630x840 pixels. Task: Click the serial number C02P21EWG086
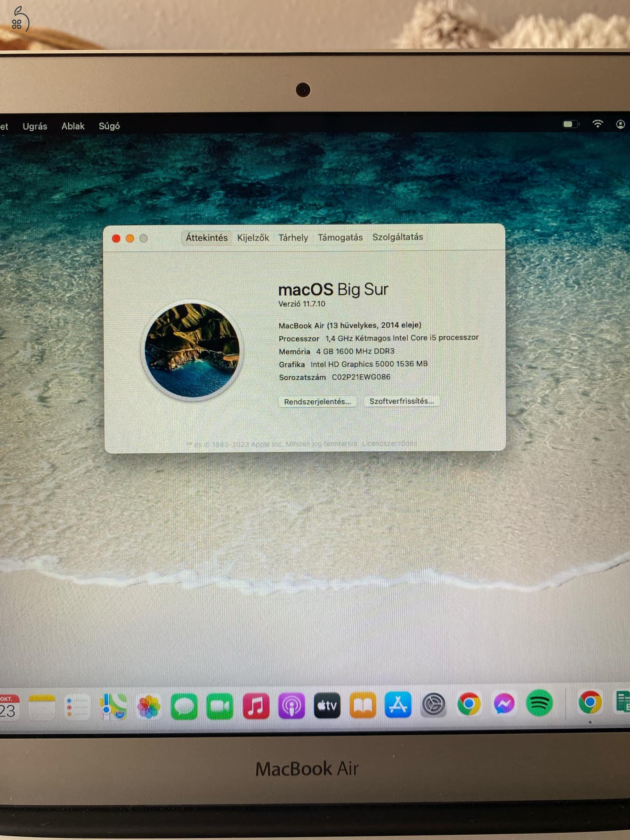click(361, 377)
